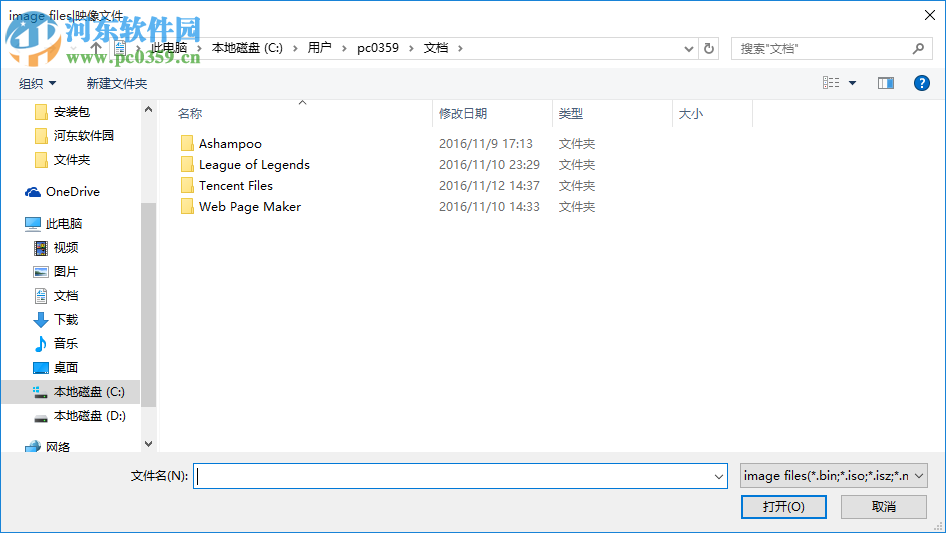This screenshot has width=946, height=533.
Task: Click 用户 in the address breadcrumb
Action: [319, 48]
